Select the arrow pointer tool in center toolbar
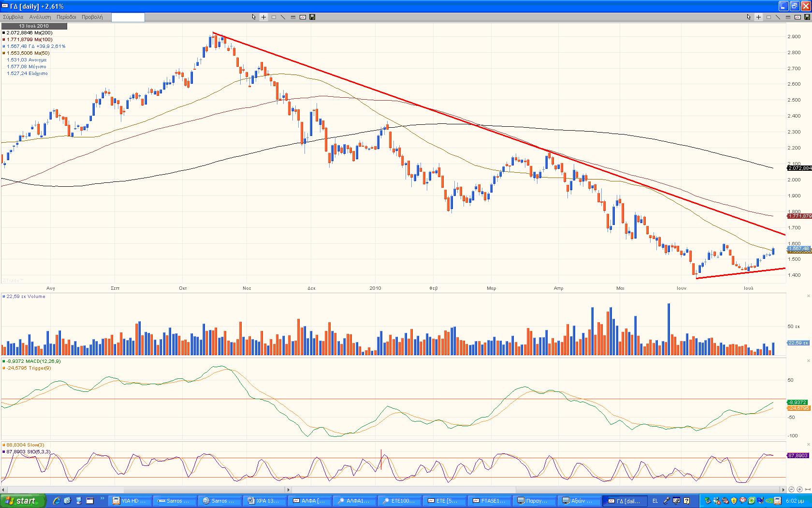The image size is (812, 508). point(254,17)
